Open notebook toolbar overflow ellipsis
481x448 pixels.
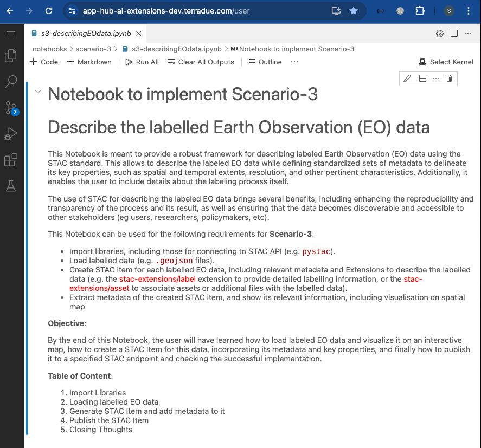(x=294, y=62)
